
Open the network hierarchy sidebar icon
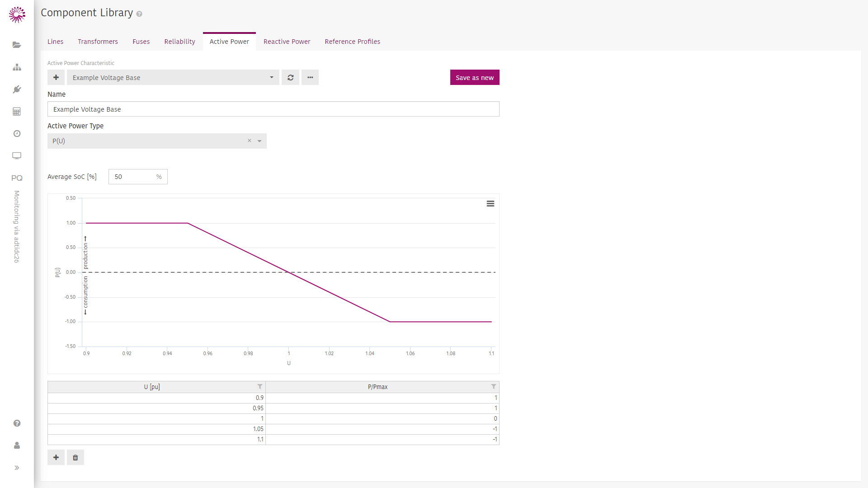coord(17,67)
